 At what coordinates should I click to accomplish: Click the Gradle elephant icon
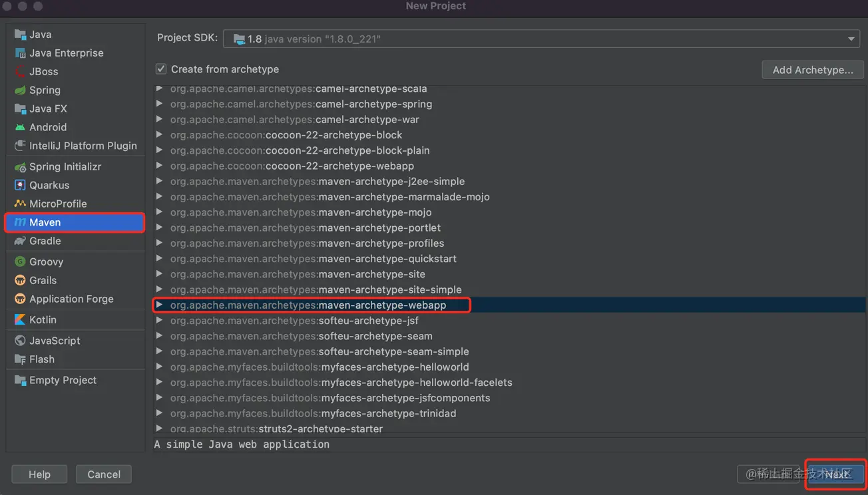pos(20,242)
